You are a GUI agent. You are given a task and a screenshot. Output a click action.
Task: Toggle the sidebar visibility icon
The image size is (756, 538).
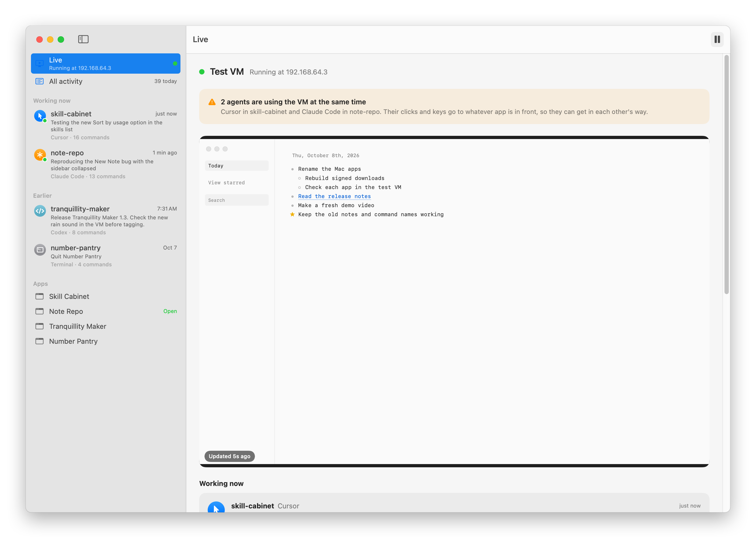click(83, 39)
